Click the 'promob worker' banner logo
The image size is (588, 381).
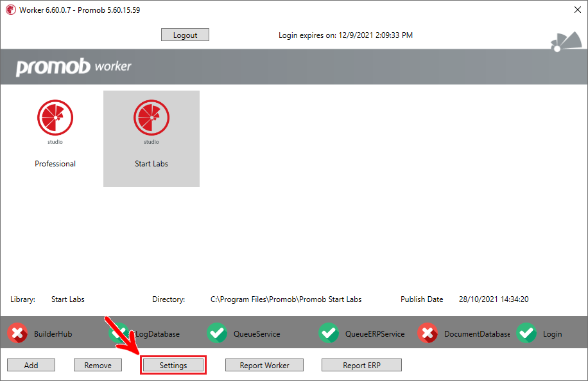tap(73, 66)
